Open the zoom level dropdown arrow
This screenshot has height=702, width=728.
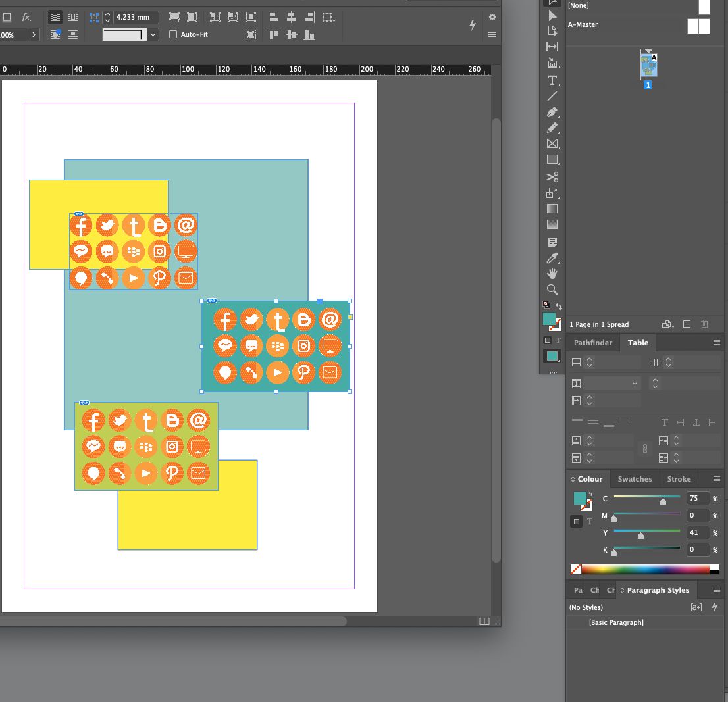(x=34, y=34)
